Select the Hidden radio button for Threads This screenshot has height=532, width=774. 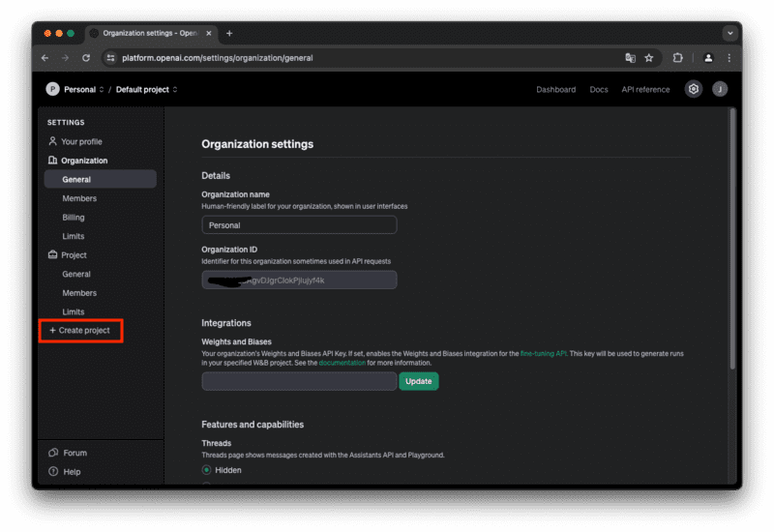click(206, 470)
